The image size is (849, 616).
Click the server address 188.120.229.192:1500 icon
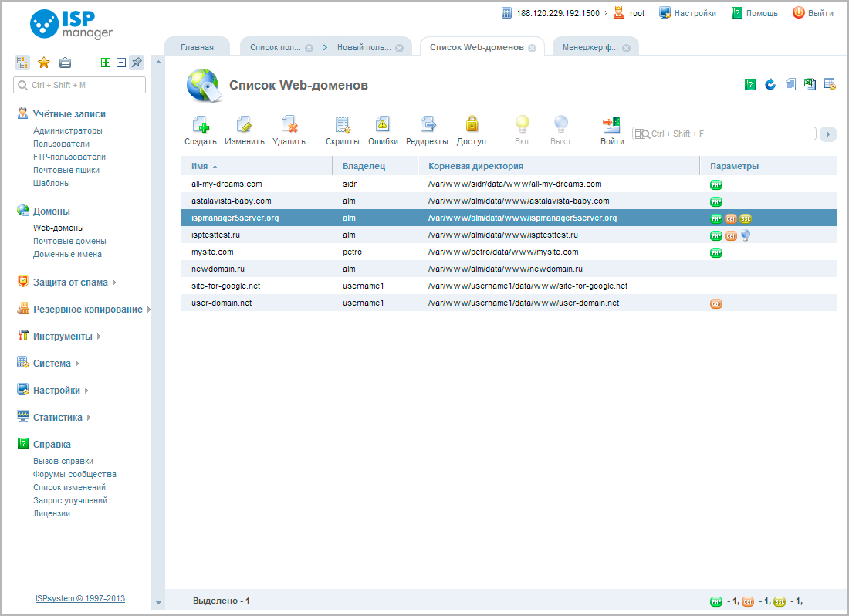pos(506,13)
